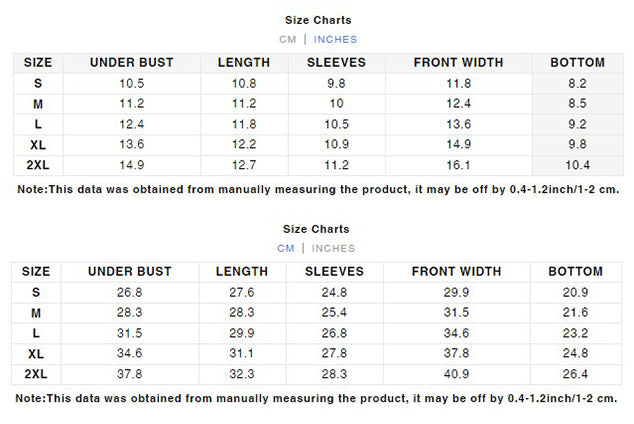The image size is (634, 424).
Task: Click the 16.1 front width cell
Action: tap(459, 165)
